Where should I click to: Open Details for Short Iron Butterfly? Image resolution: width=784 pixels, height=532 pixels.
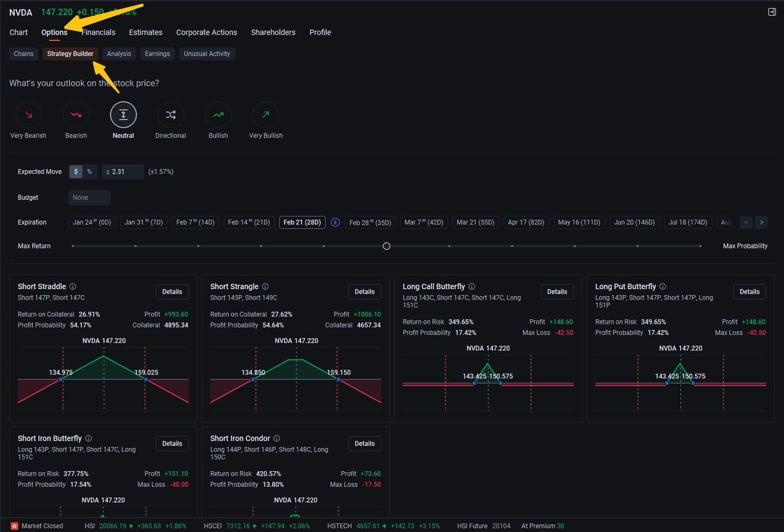coord(172,444)
